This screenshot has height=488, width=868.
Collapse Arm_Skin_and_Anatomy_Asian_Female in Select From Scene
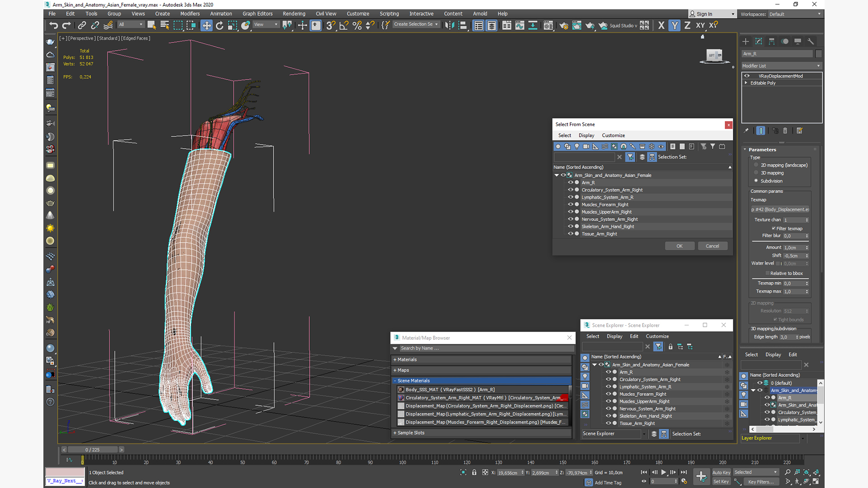557,175
